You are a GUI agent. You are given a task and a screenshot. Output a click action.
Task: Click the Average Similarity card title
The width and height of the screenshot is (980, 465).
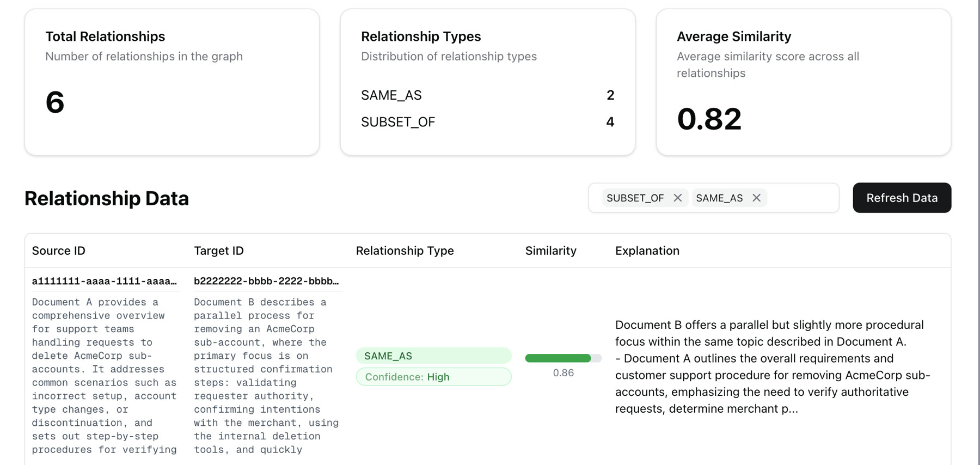(x=734, y=36)
